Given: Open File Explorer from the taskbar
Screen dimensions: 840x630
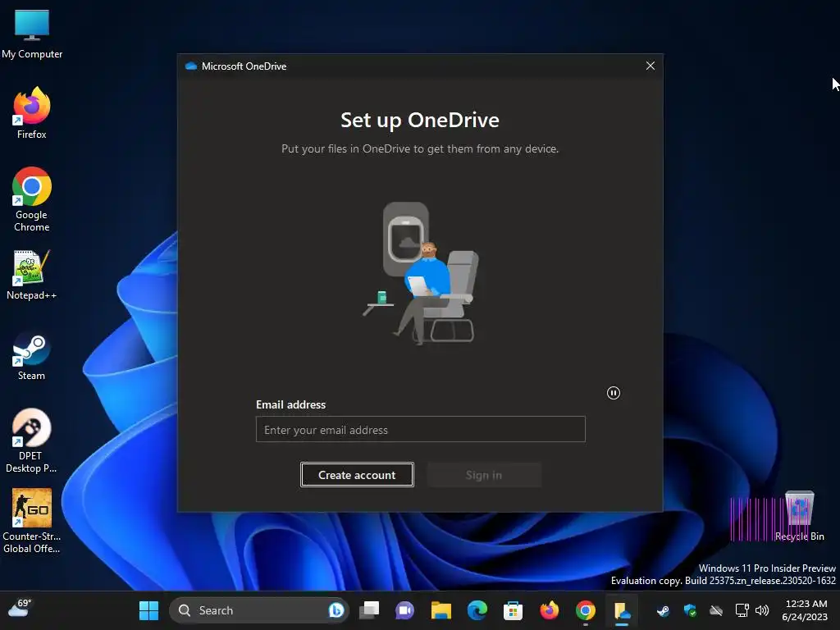Looking at the screenshot, I should tap(441, 610).
